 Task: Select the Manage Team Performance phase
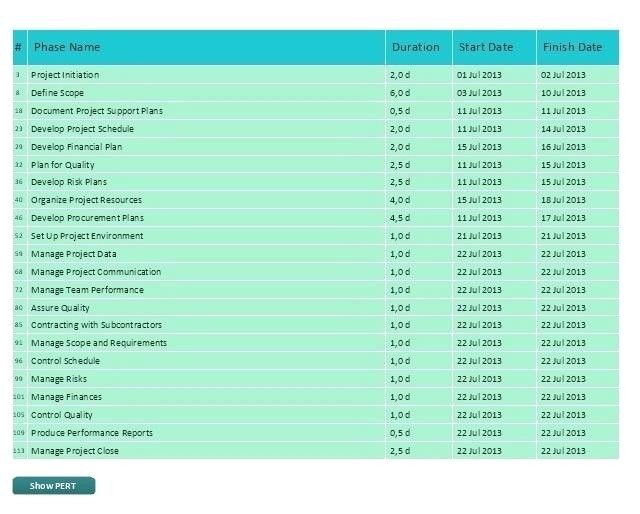pos(87,290)
